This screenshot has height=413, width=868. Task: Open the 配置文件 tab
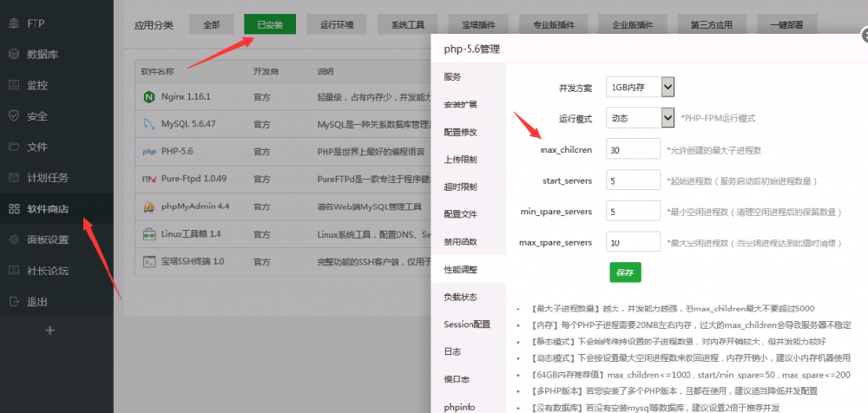pyautogui.click(x=469, y=214)
